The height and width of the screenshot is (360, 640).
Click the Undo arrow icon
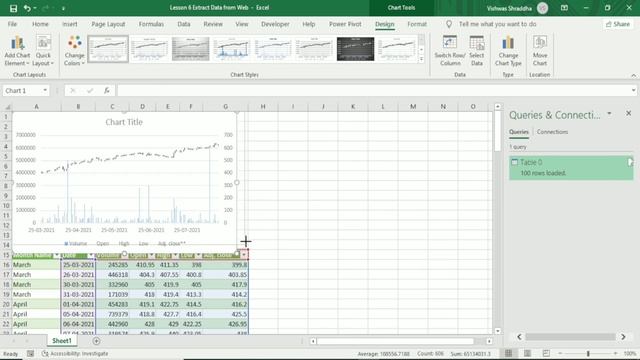27,8
